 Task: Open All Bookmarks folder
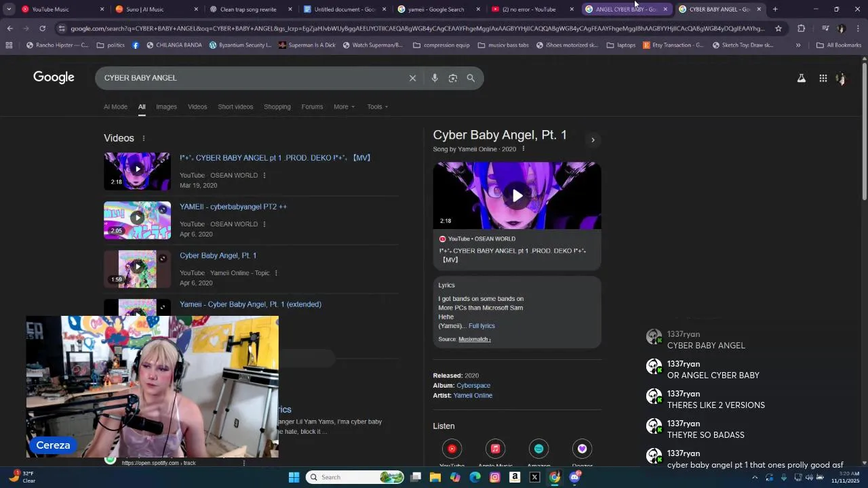click(x=839, y=45)
